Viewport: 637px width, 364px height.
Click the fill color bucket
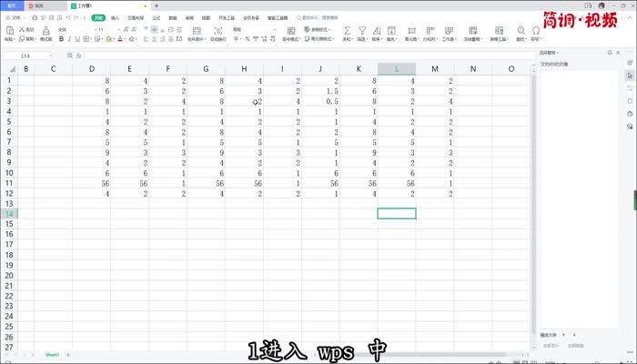(x=108, y=39)
